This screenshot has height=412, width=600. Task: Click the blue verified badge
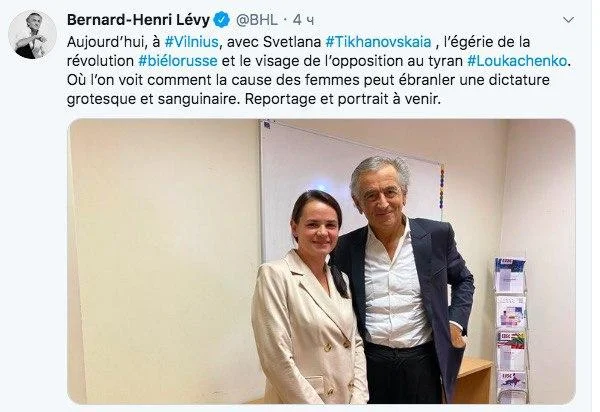click(x=222, y=20)
